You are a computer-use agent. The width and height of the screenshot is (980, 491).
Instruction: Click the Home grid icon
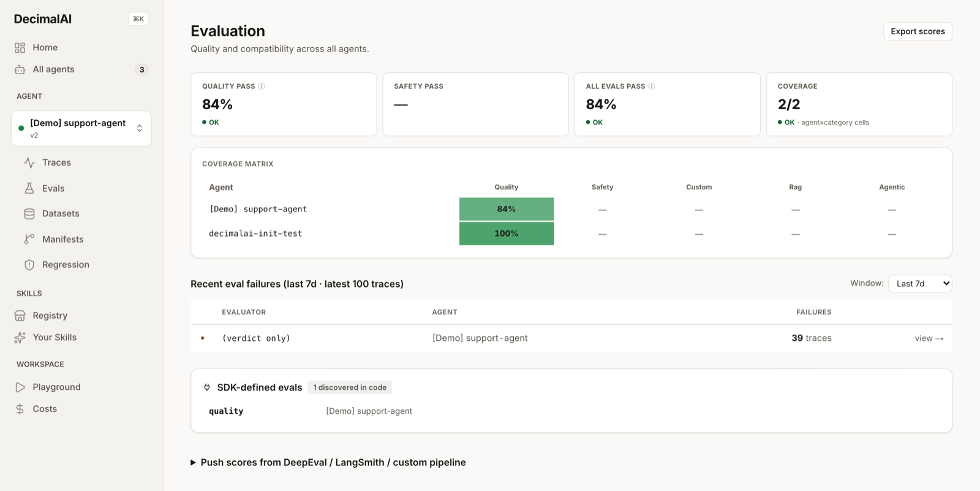pyautogui.click(x=20, y=48)
